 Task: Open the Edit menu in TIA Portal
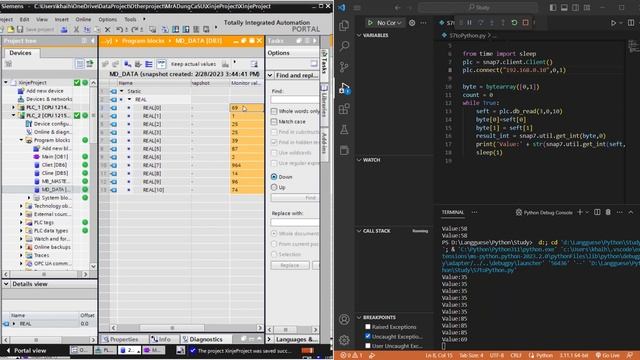(x=24, y=19)
